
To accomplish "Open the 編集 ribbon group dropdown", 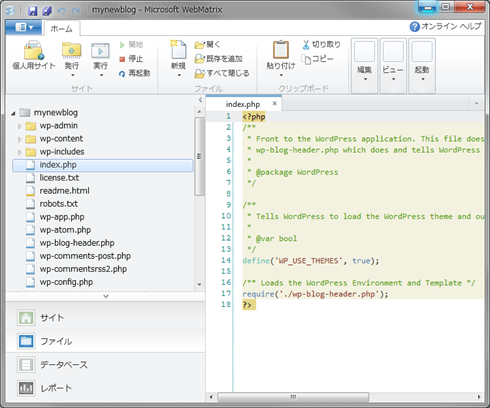I will pos(364,66).
